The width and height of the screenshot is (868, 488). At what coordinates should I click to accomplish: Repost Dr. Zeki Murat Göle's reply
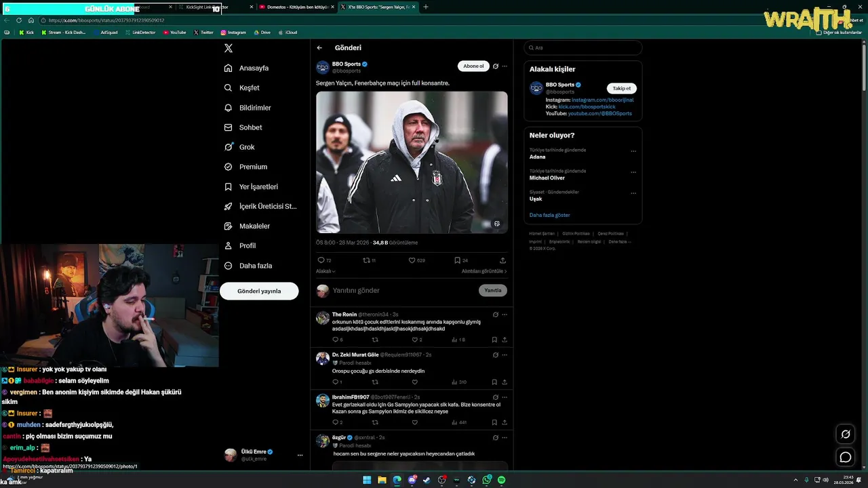(375, 382)
